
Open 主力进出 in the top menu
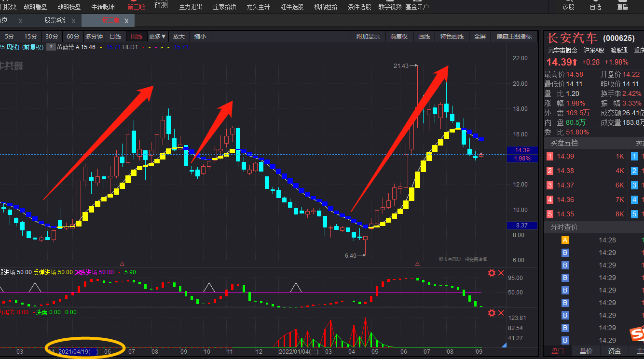(191, 7)
